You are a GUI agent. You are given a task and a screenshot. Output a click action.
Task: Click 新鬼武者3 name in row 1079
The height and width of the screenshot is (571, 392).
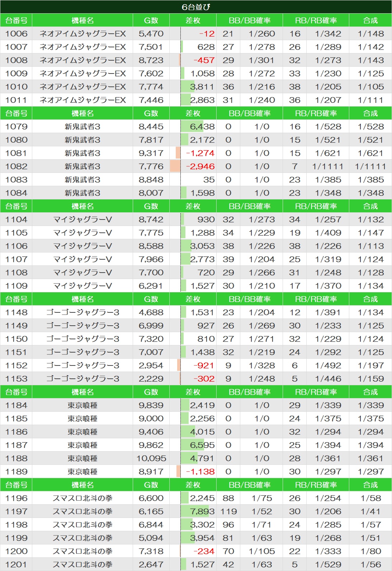coord(82,127)
